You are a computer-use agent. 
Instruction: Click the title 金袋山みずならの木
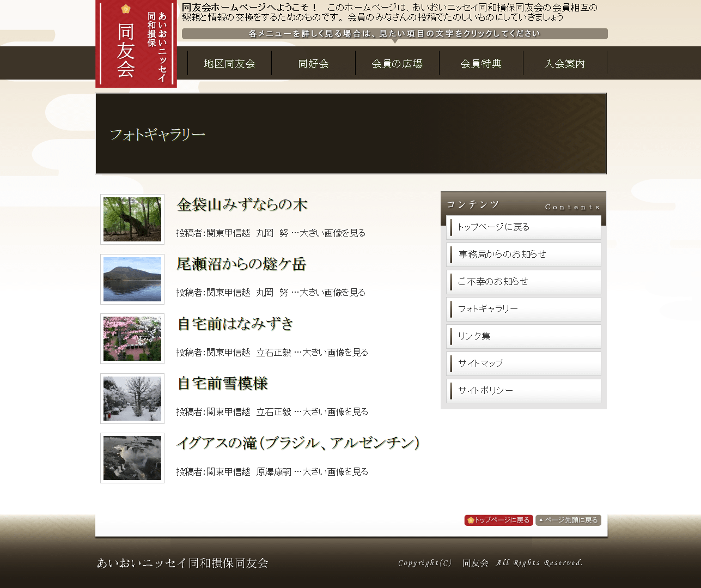click(242, 205)
